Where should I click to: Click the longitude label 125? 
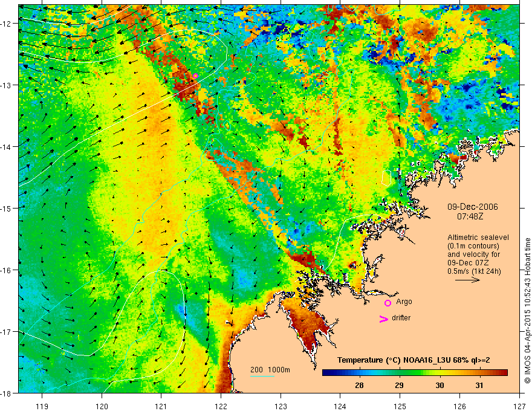tap(400, 406)
